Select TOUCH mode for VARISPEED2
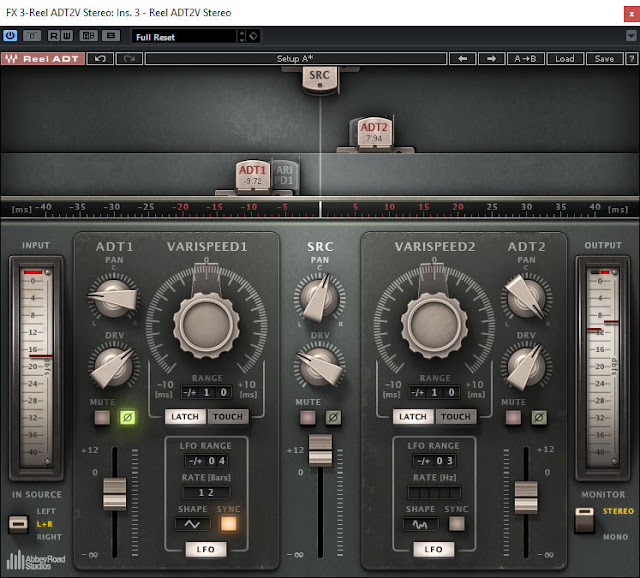Viewport: 640px width, 578px height. (456, 417)
